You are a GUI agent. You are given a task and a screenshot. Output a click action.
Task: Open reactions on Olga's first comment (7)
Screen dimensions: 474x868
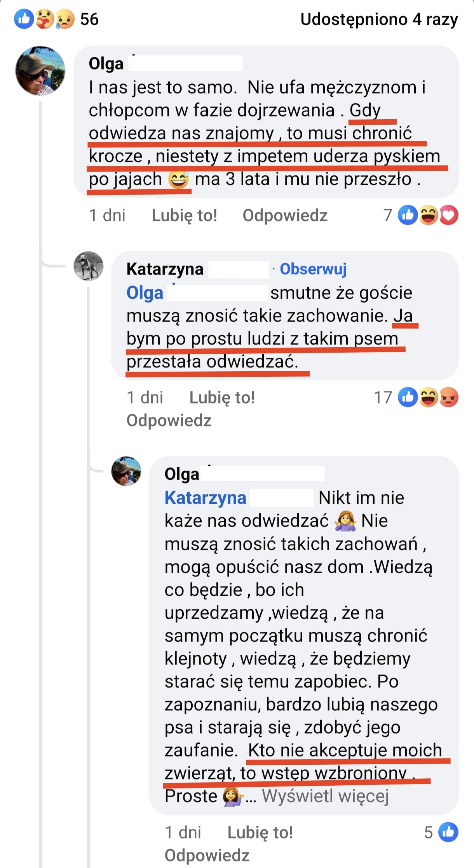pyautogui.click(x=388, y=215)
